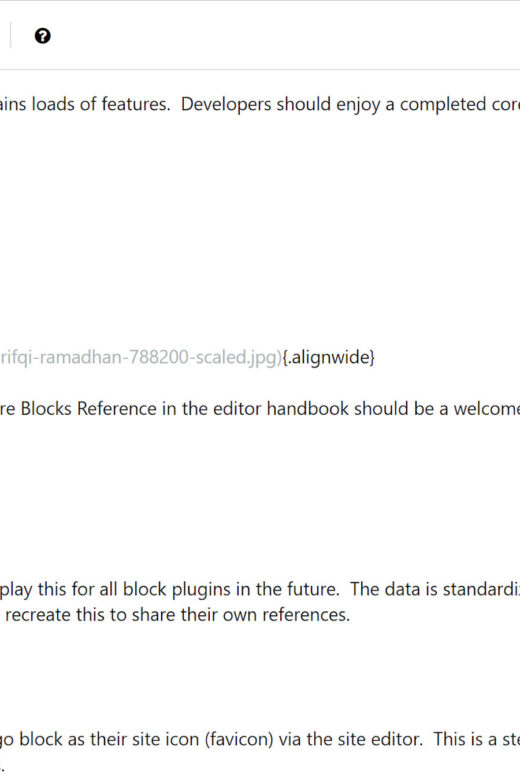Click inside the Blocks Reference handbook sentence
This screenshot has height=780, width=520.
point(260,409)
